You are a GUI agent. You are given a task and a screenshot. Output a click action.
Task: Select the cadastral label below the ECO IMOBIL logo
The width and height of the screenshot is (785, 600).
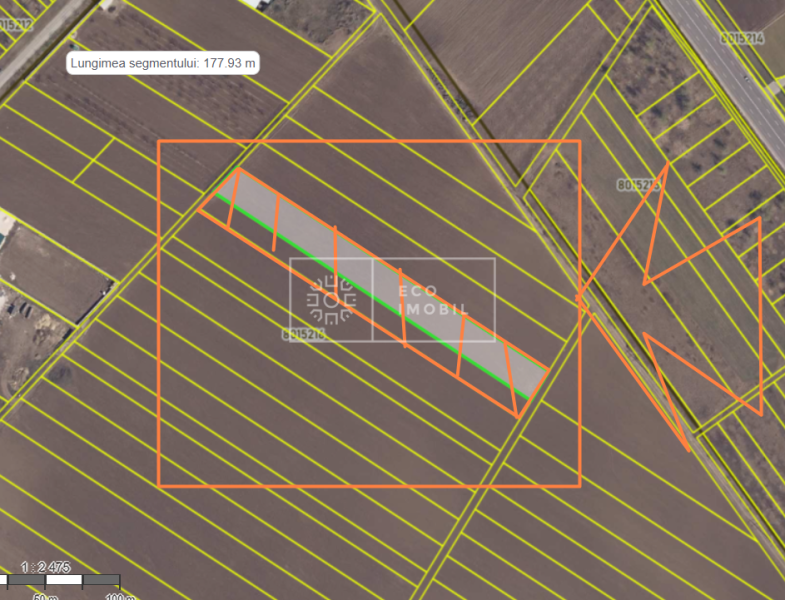[x=305, y=334]
